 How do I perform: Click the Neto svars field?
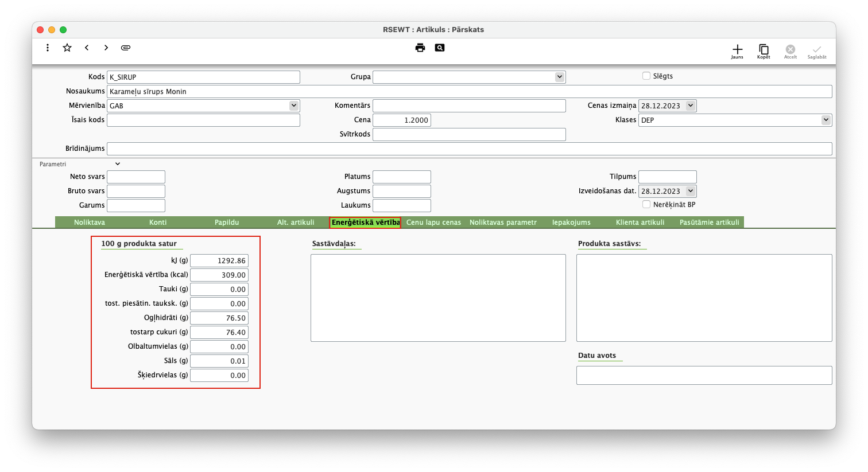[x=136, y=177]
